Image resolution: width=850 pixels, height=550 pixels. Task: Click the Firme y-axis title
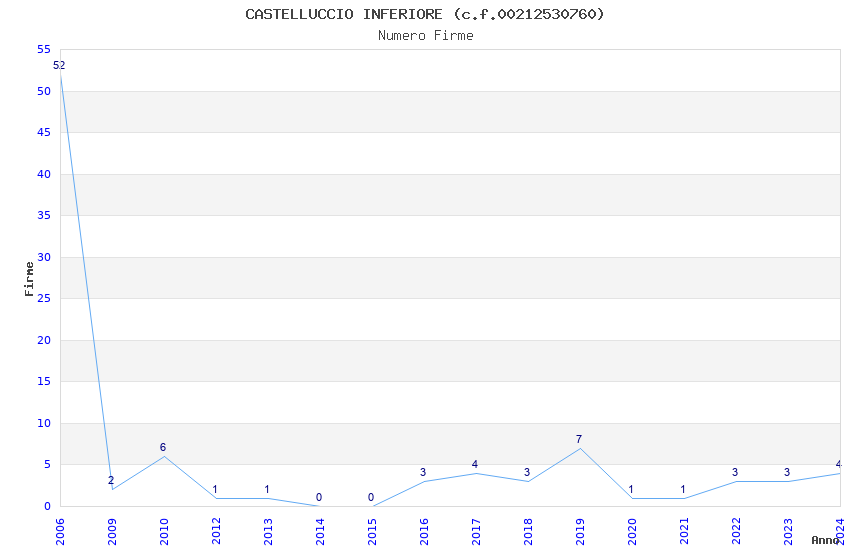click(x=29, y=278)
